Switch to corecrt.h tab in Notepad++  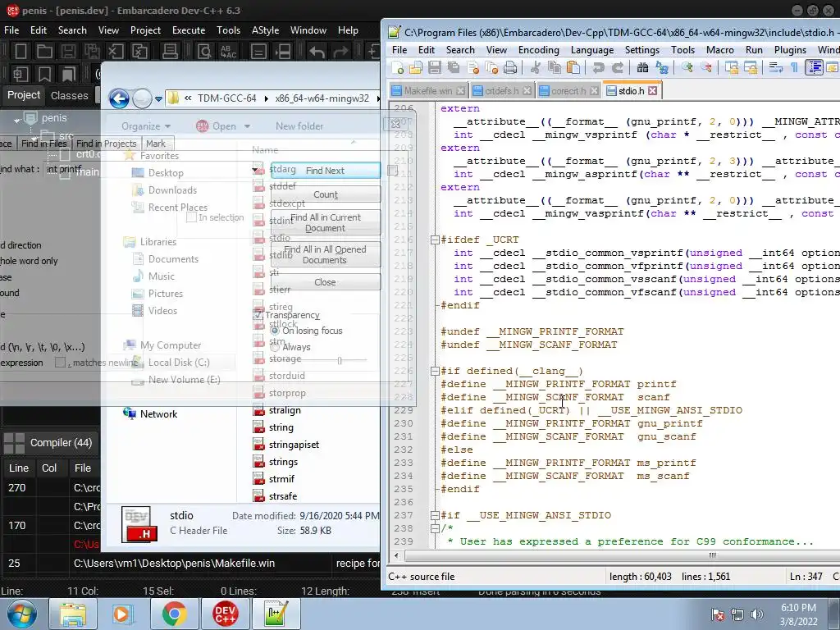[x=568, y=90]
